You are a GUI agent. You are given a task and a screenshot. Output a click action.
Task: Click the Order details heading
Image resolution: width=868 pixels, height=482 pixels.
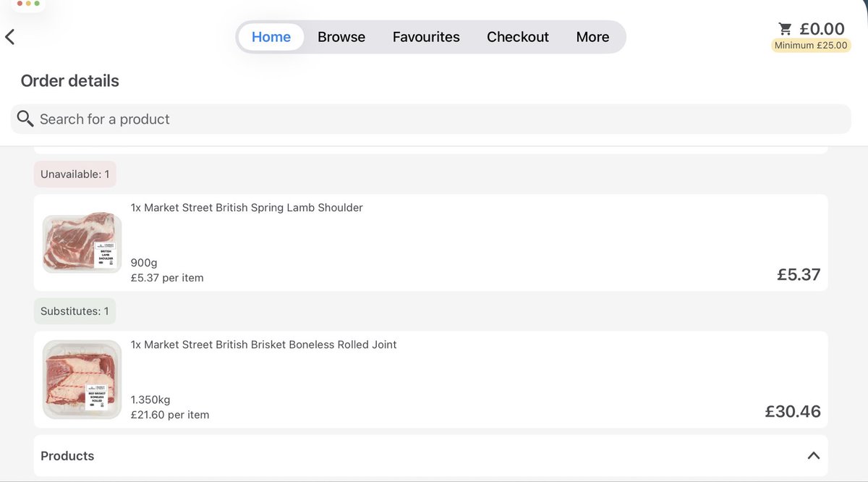70,81
